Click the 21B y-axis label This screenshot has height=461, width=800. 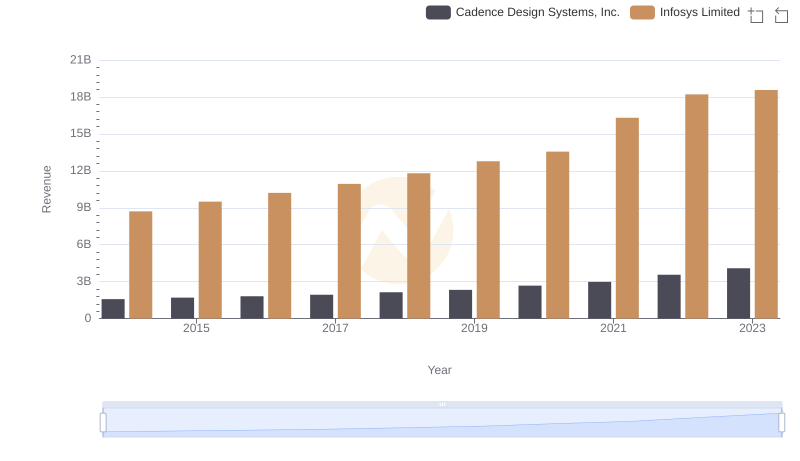tap(81, 60)
